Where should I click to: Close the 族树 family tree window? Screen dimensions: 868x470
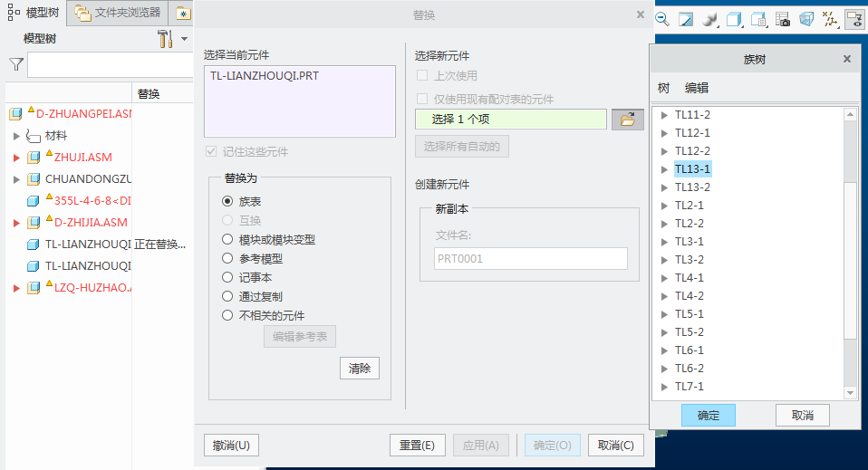(x=847, y=59)
